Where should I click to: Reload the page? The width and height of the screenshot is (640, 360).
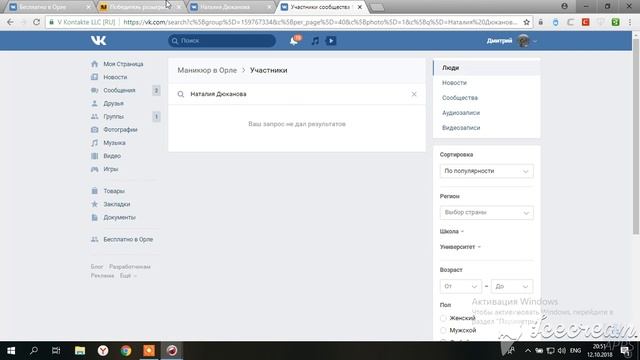point(36,22)
